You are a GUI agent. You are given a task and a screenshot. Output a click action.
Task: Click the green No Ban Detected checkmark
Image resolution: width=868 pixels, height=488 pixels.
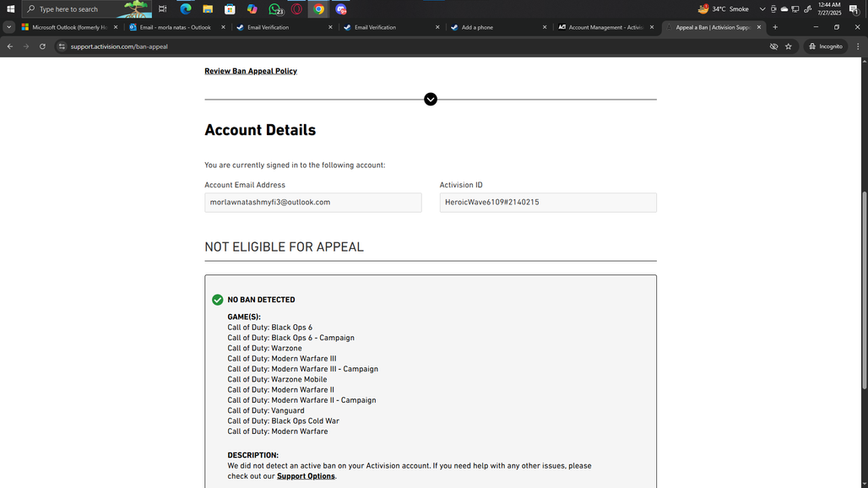[x=218, y=300]
